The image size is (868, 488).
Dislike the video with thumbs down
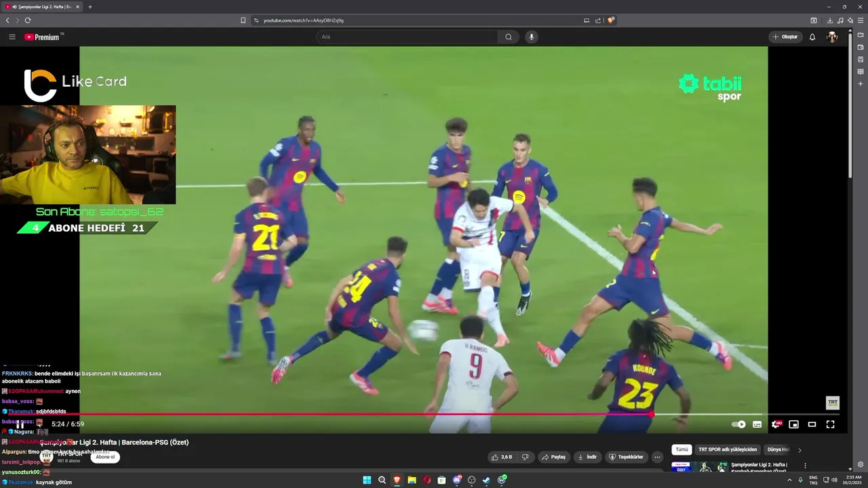pyautogui.click(x=525, y=457)
